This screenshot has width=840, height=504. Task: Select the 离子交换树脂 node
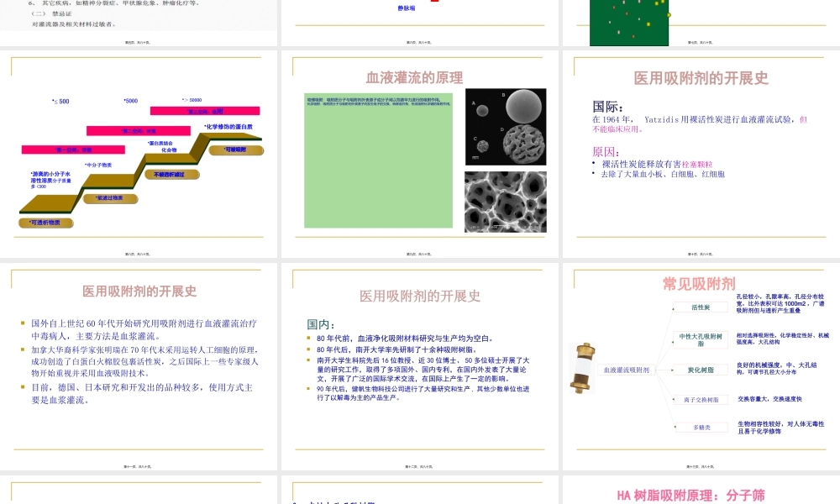(702, 398)
